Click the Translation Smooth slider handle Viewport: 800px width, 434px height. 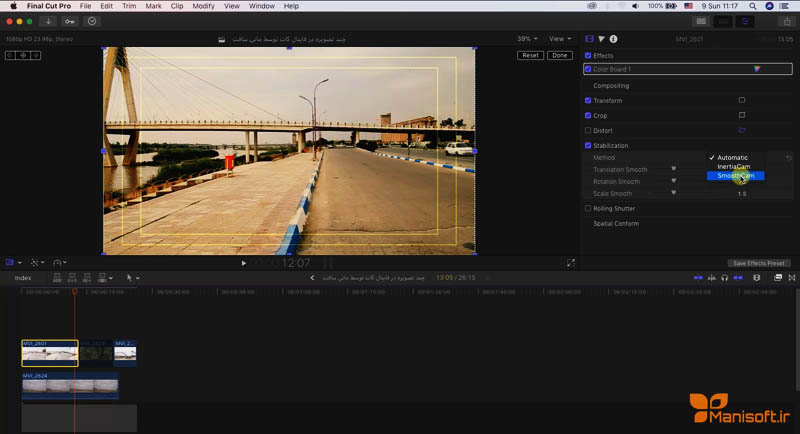point(673,169)
